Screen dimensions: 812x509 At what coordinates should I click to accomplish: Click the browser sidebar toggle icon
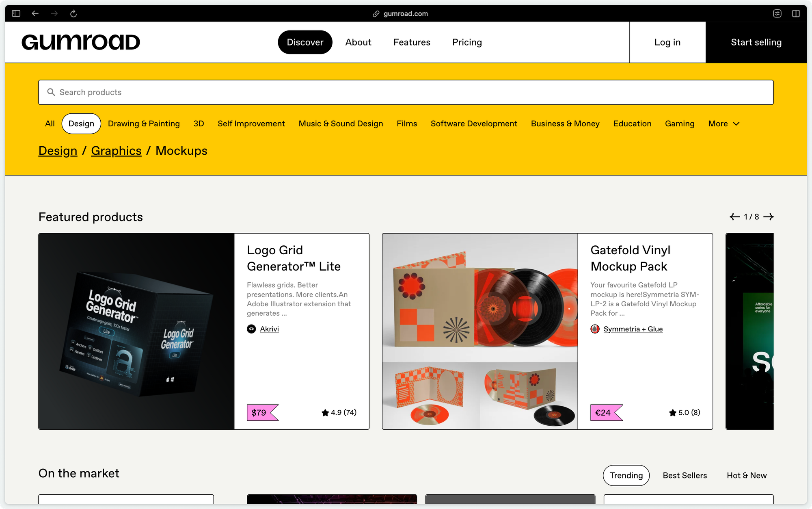point(16,13)
